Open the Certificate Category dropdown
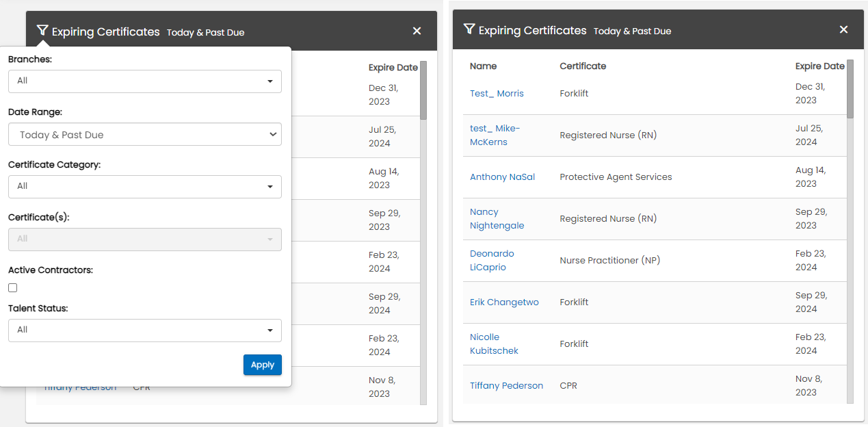Image resolution: width=868 pixels, height=427 pixels. [144, 186]
